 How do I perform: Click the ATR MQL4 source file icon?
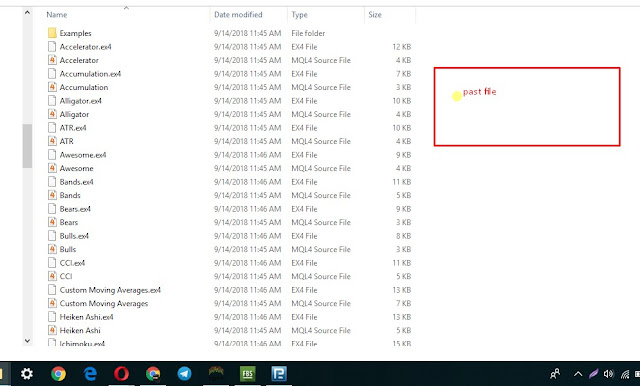(52, 141)
